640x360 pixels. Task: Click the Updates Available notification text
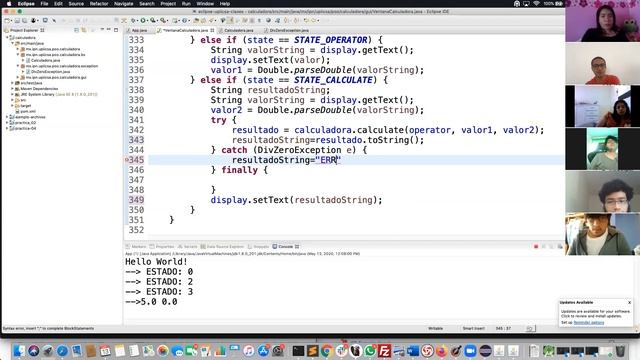pos(596,313)
